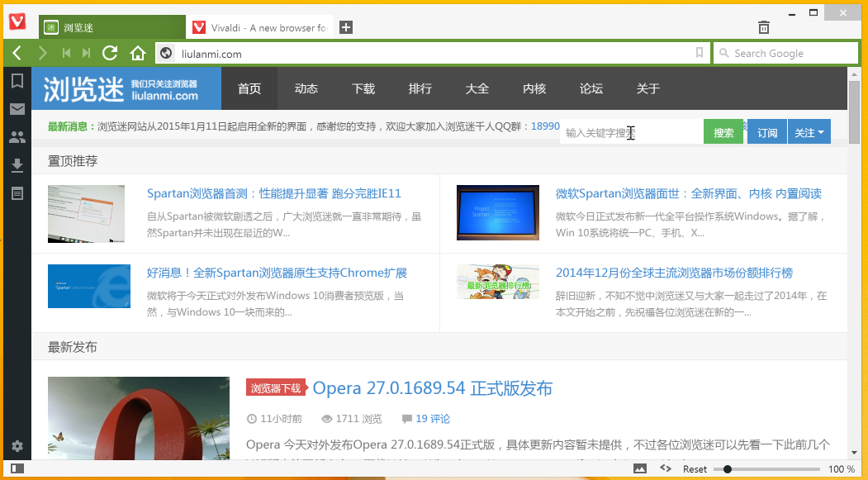Click the rewind navigation button
Image resolution: width=868 pixels, height=480 pixels.
coord(66,53)
